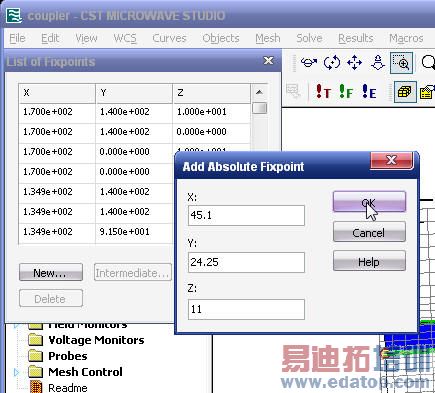Viewport: 435px width, 393px height.
Task: Click New... in List of Fixpoints
Action: (51, 273)
